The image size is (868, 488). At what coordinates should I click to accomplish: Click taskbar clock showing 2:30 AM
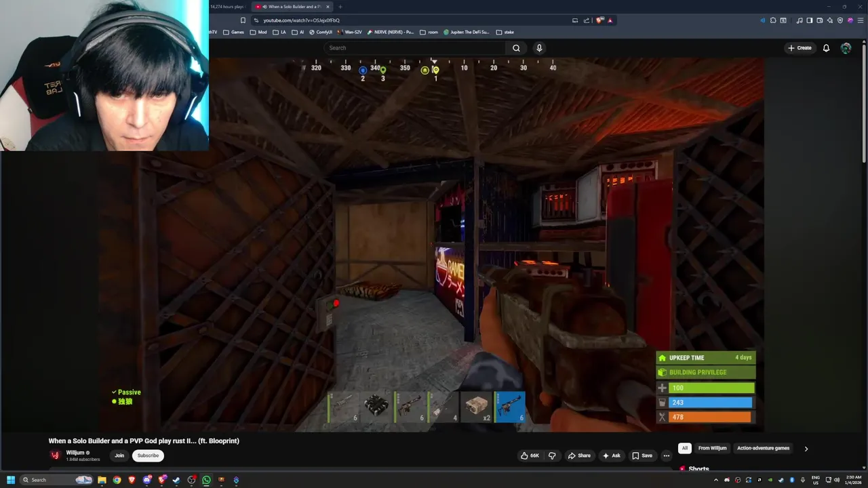coord(853,480)
